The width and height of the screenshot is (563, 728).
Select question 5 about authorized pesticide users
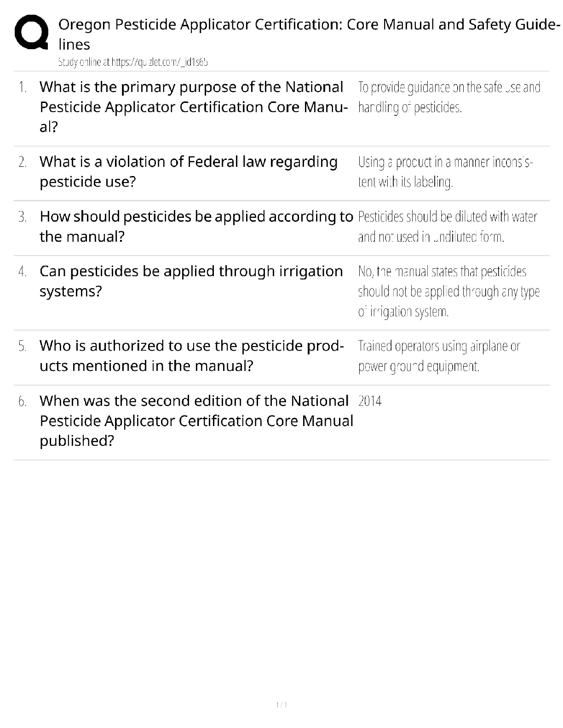(191, 355)
